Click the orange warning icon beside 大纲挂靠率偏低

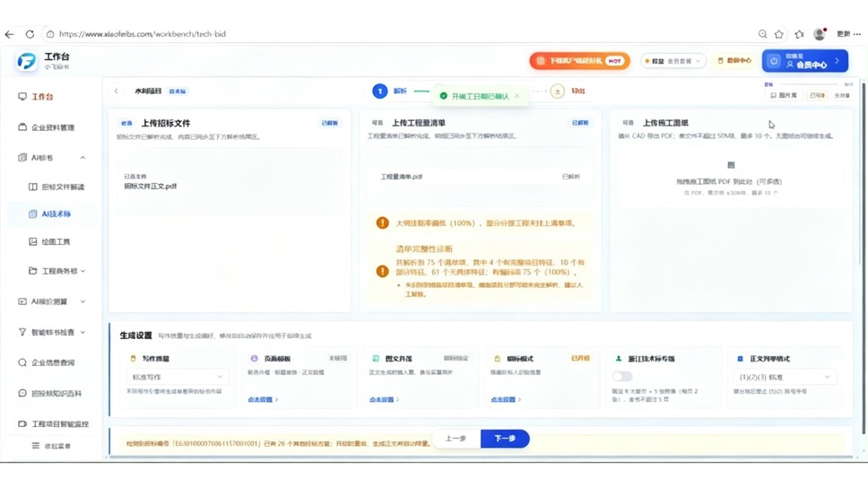383,222
